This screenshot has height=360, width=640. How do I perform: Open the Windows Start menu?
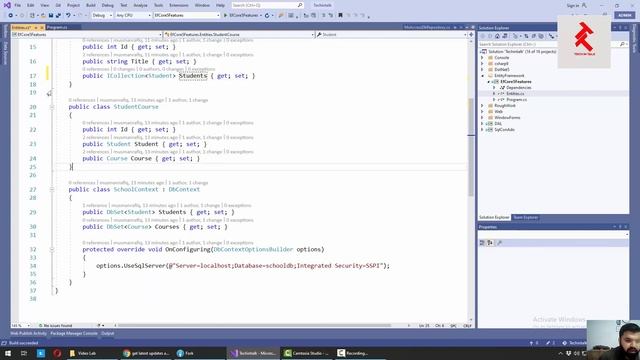[x=8, y=353]
